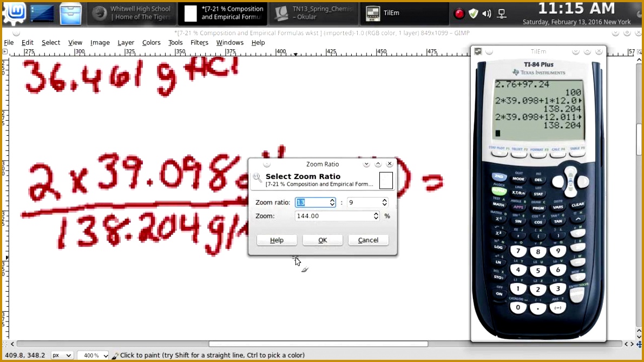
Task: Open the navigation cross at canvas corner
Action: [x=639, y=344]
